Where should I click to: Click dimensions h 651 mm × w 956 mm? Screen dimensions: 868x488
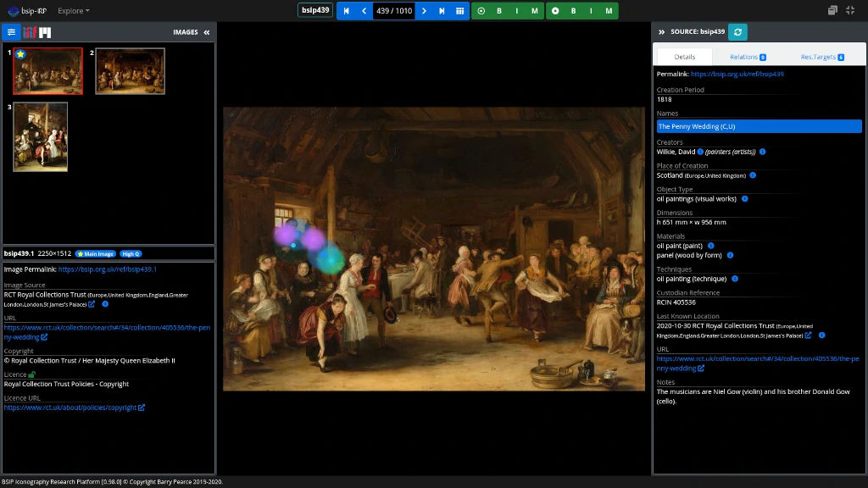pyautogui.click(x=692, y=223)
